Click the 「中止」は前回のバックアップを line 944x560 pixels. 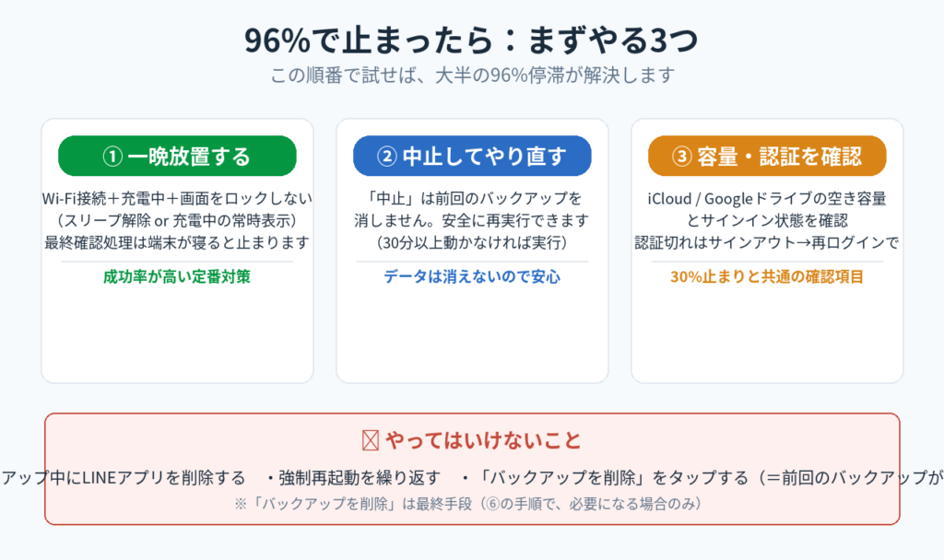(x=472, y=199)
